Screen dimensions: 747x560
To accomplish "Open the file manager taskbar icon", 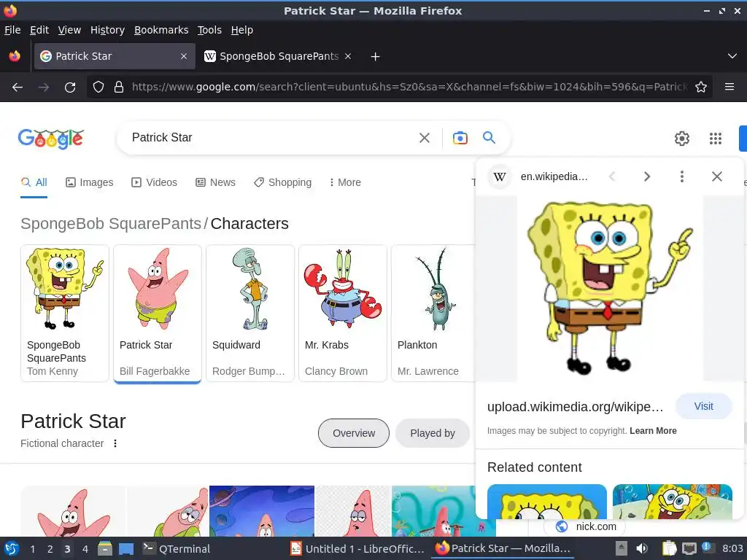I will pyautogui.click(x=105, y=548).
